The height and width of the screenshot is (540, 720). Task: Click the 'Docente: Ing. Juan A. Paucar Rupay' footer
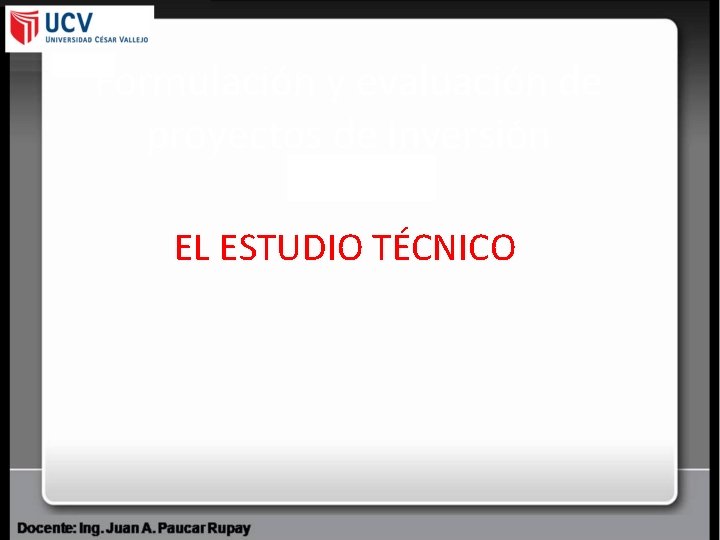pos(134,528)
